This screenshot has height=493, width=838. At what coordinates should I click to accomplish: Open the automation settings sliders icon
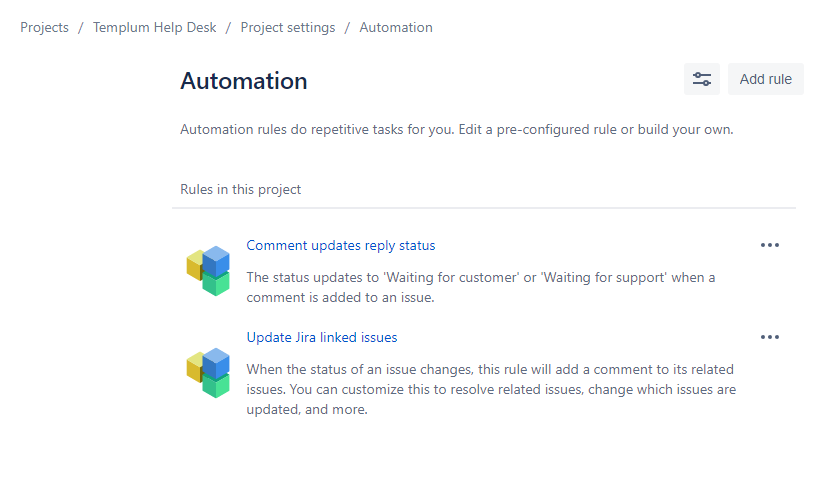(702, 79)
